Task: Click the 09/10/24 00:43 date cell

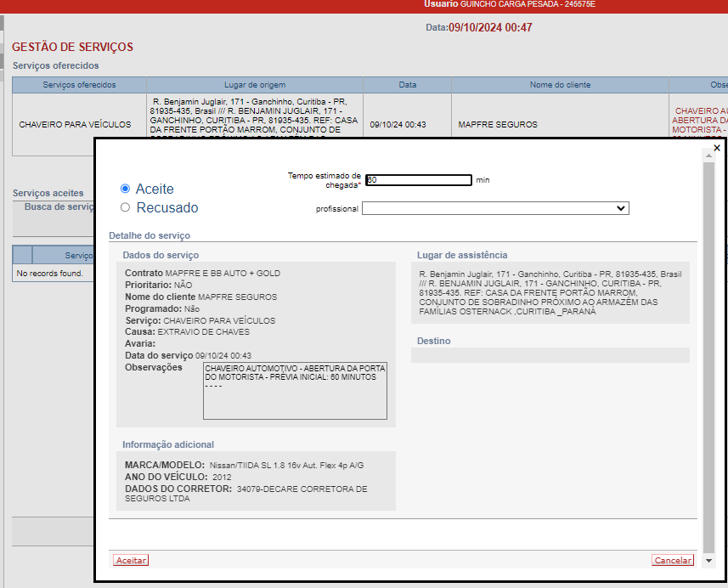Action: pyautogui.click(x=398, y=124)
